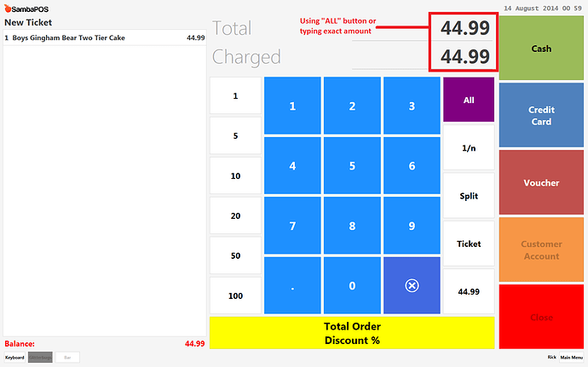
Task: Clear the entry with the circled X key
Action: (412, 285)
